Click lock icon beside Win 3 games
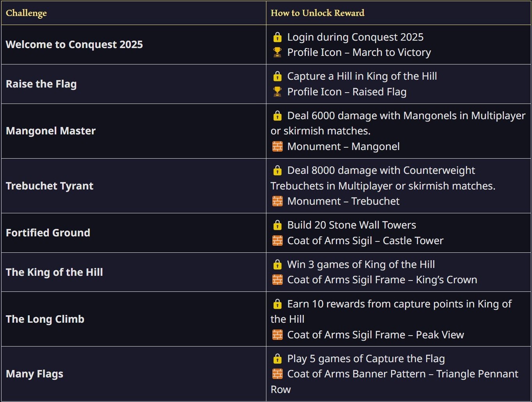This screenshot has width=532, height=402. coord(277,265)
